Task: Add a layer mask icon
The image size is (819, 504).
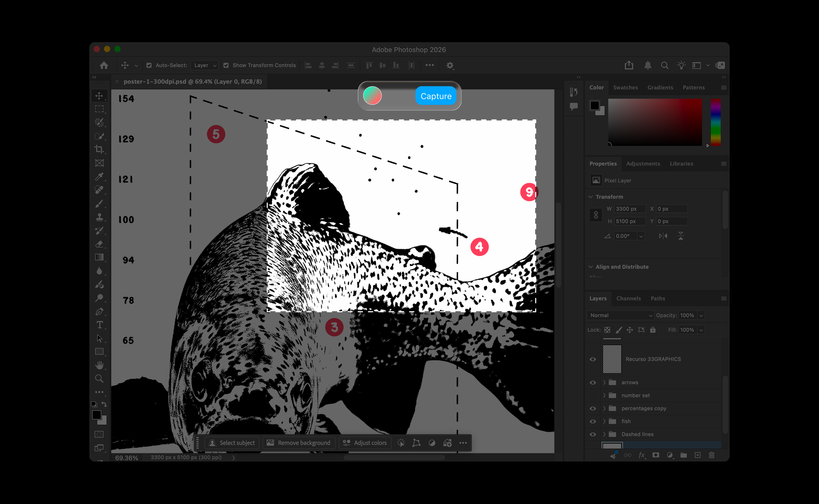Action: click(x=655, y=455)
